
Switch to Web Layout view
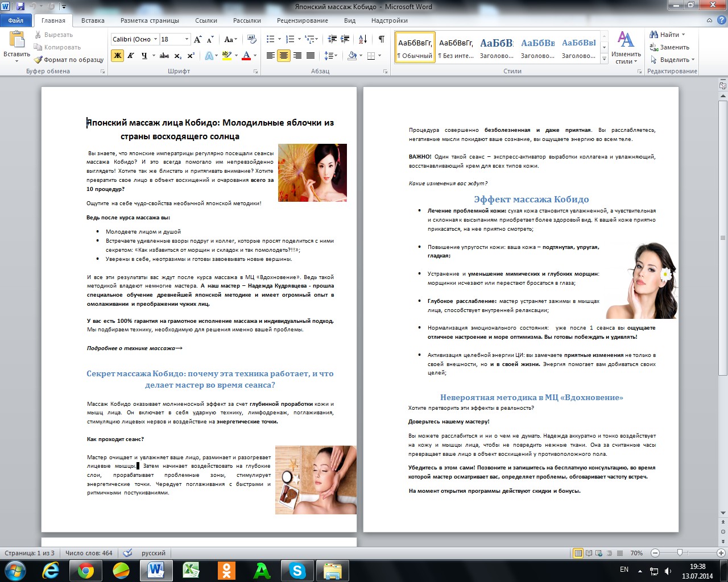(598, 553)
